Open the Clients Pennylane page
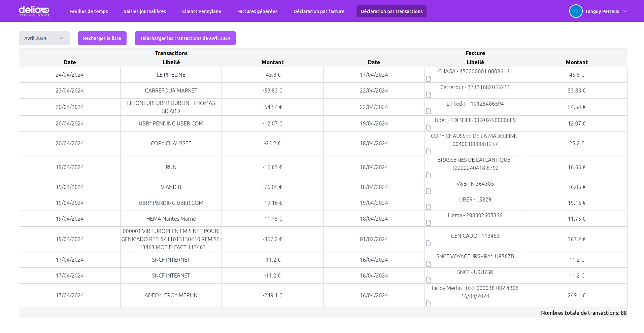Screen dimensions: 644x333 pos(201,11)
